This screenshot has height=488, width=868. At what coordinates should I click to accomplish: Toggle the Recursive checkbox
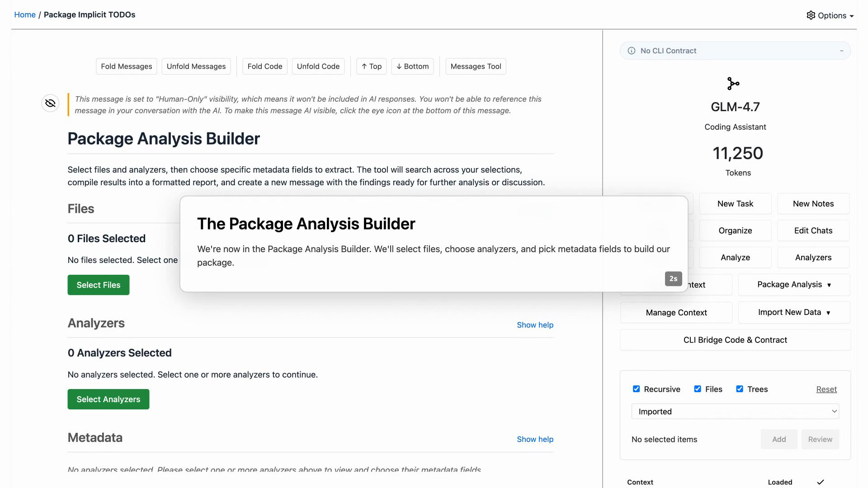(637, 389)
